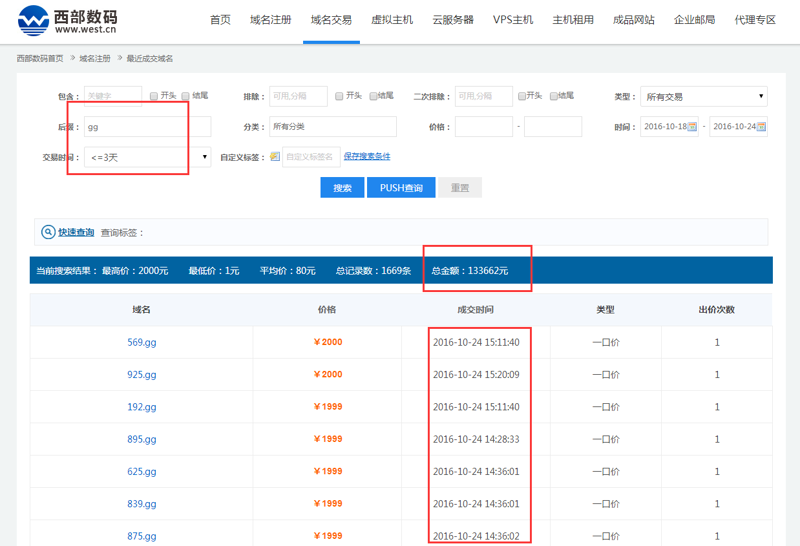Check the 二次排除 结尾 checkbox

[x=554, y=96]
